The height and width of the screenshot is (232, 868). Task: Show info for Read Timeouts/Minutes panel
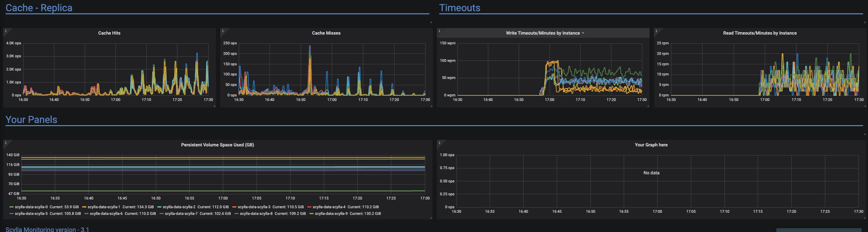(x=656, y=31)
